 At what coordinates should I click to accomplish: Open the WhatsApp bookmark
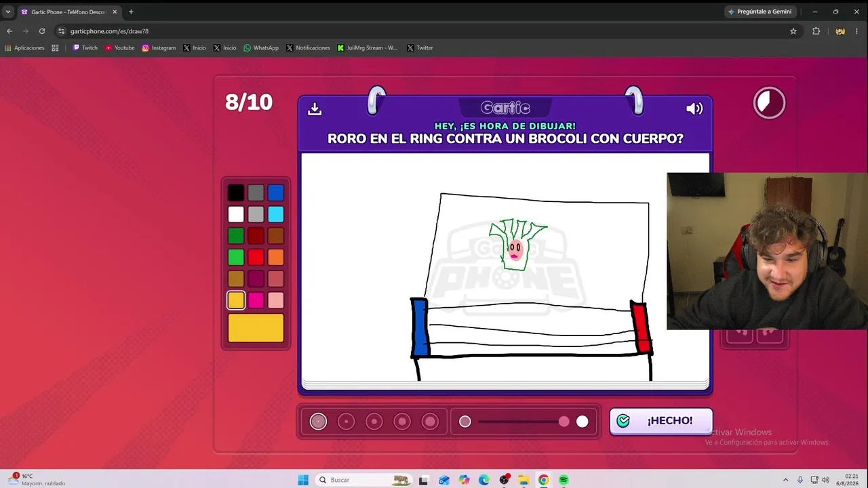[261, 48]
